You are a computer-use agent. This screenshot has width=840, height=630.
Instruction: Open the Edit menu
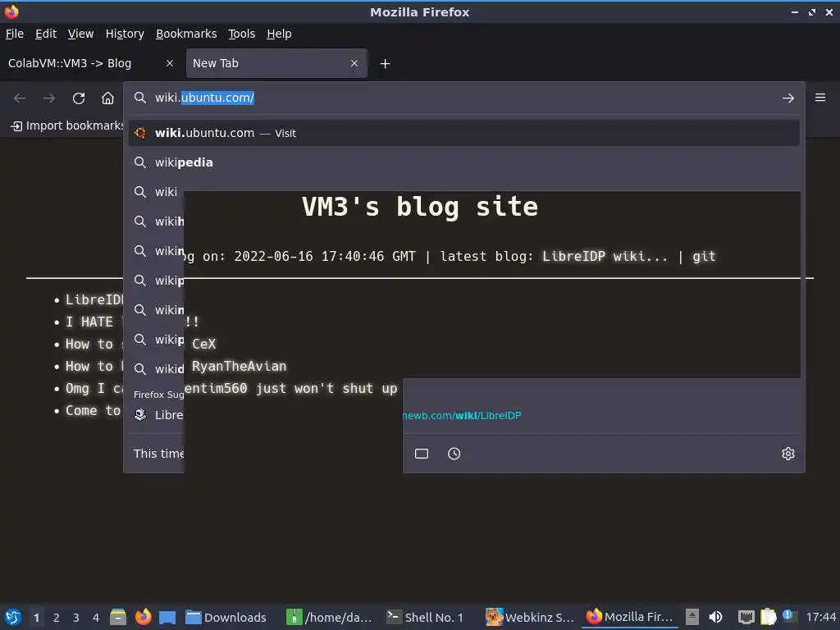[x=46, y=34]
